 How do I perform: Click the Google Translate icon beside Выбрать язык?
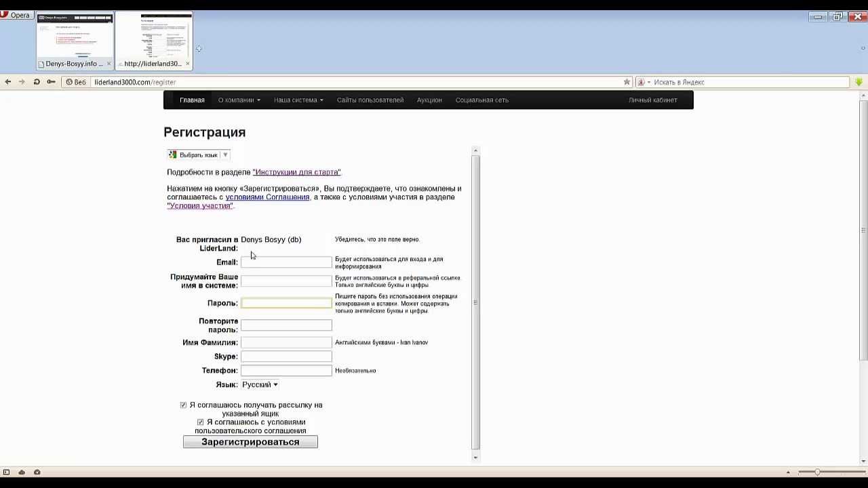pyautogui.click(x=173, y=155)
